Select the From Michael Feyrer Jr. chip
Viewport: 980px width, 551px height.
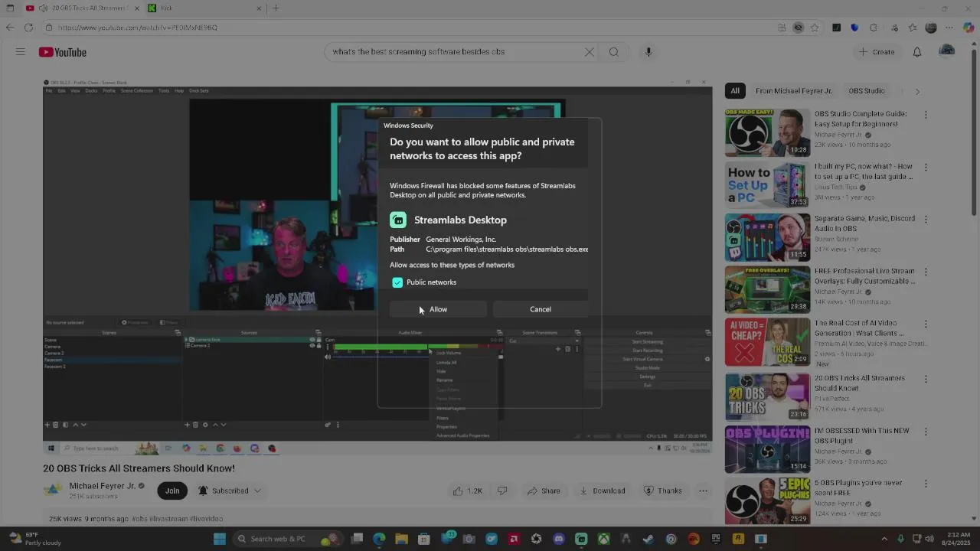click(x=793, y=90)
